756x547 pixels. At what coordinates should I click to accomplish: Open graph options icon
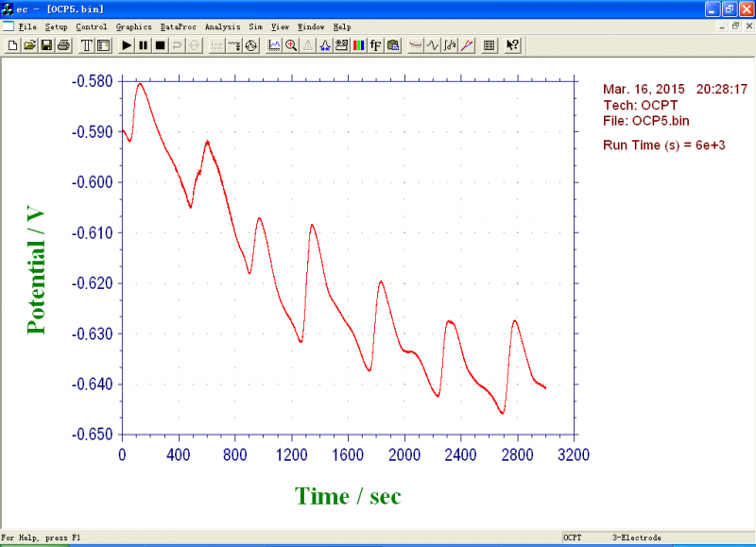click(341, 45)
